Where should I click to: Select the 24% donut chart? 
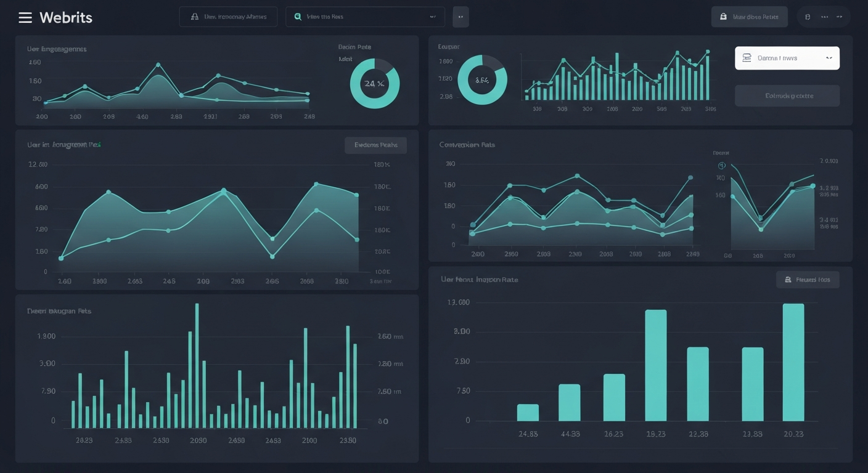tap(374, 84)
